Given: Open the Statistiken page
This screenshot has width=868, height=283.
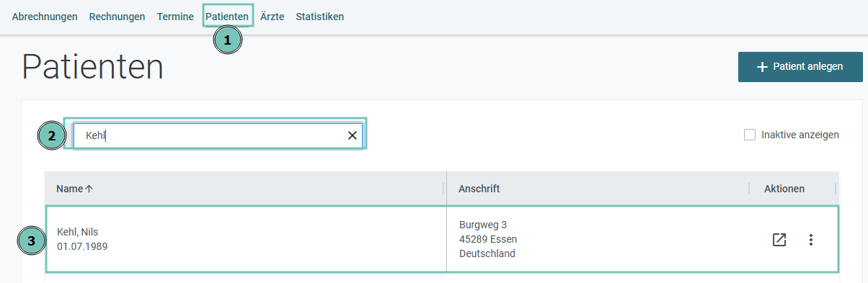Looking at the screenshot, I should pos(319,17).
